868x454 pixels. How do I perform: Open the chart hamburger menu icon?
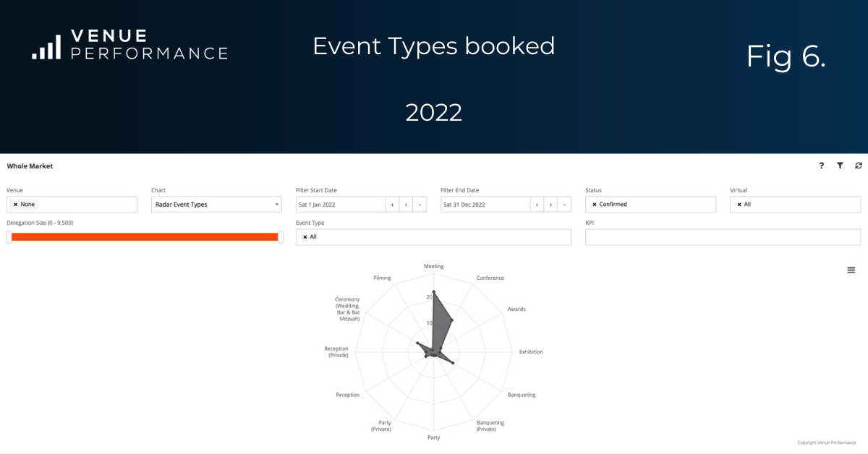(851, 270)
